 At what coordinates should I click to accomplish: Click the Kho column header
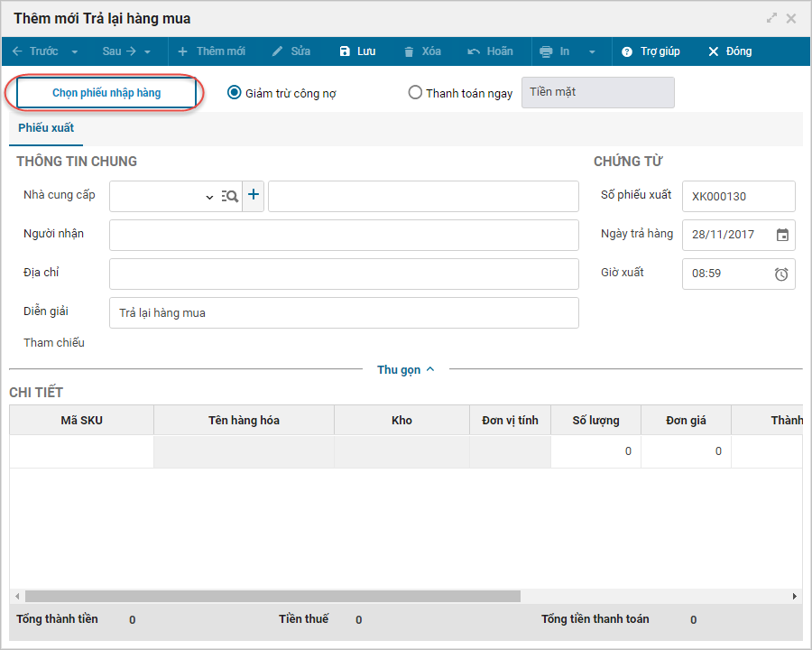(x=401, y=420)
